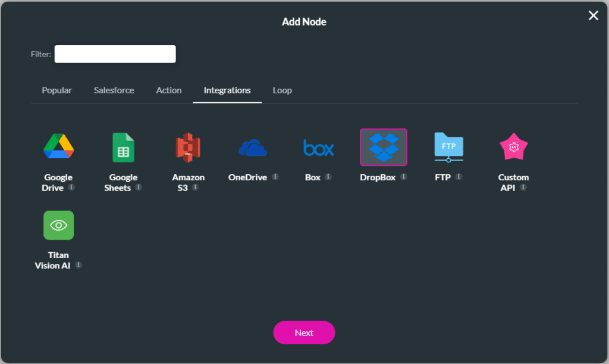Viewport: 609px width, 364px height.
Task: Select the OneDrive cloud icon
Action: coord(253,147)
